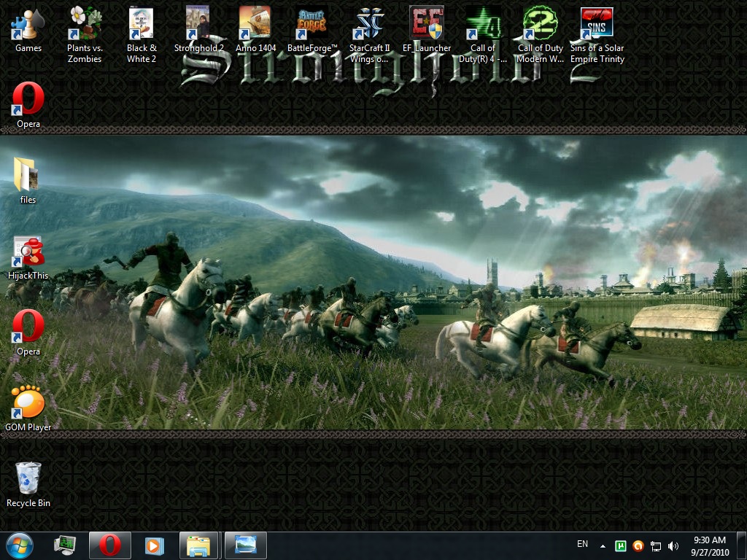747x560 pixels.
Task: Click the Show desktop button
Action: pyautogui.click(x=742, y=545)
